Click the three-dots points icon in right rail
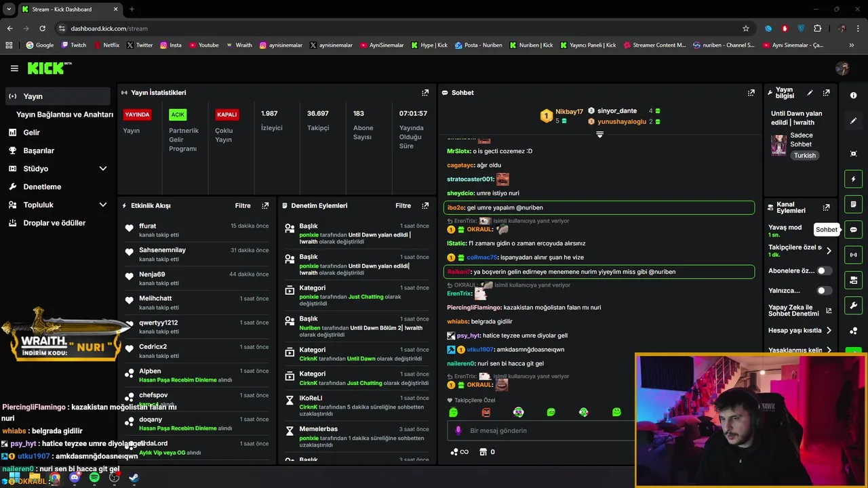 click(x=853, y=331)
